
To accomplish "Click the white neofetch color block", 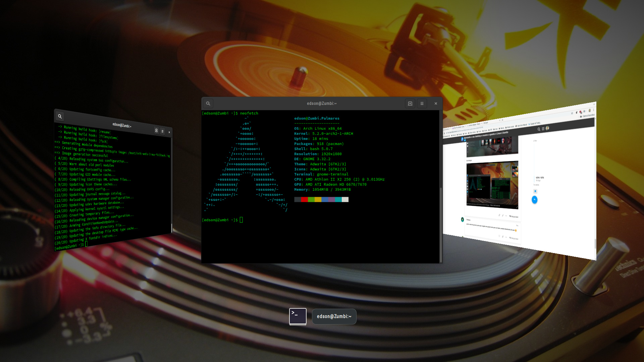I will click(345, 199).
